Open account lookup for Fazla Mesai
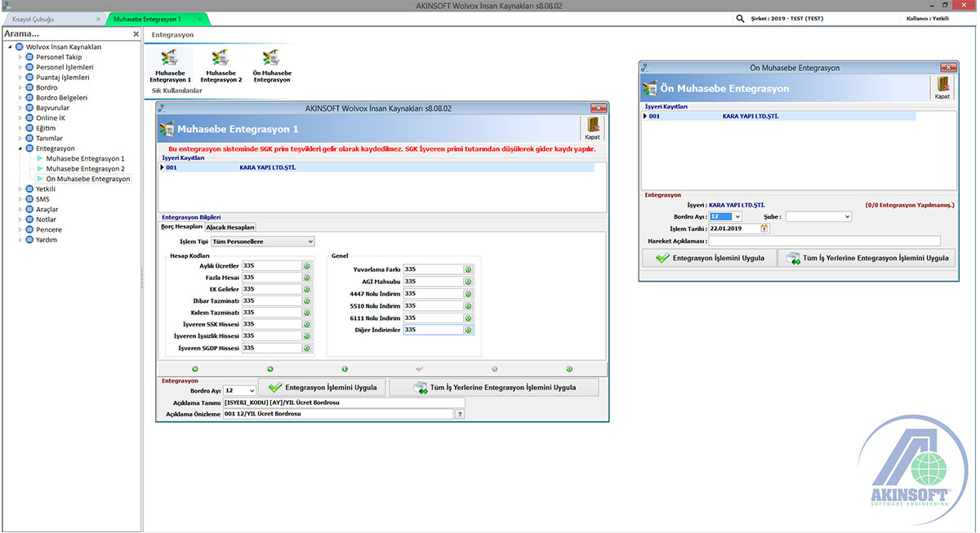980x533 pixels. [306, 278]
